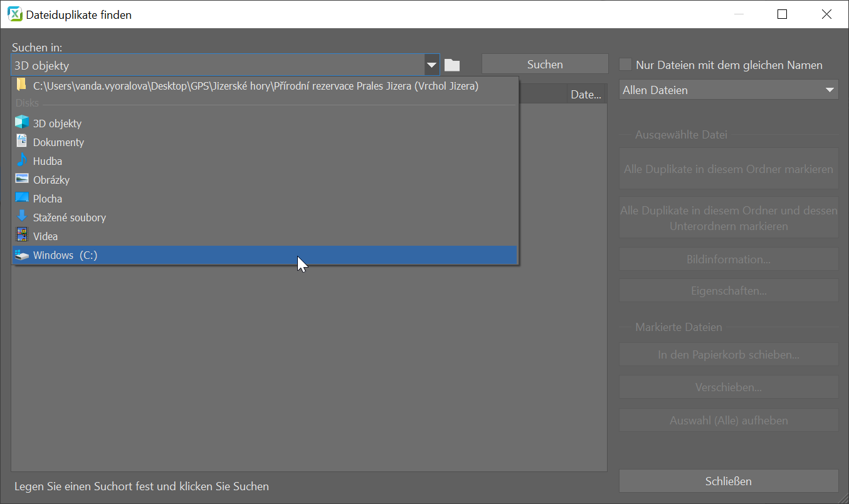849x504 pixels.
Task: Click the Hudba music note icon
Action: [22, 160]
